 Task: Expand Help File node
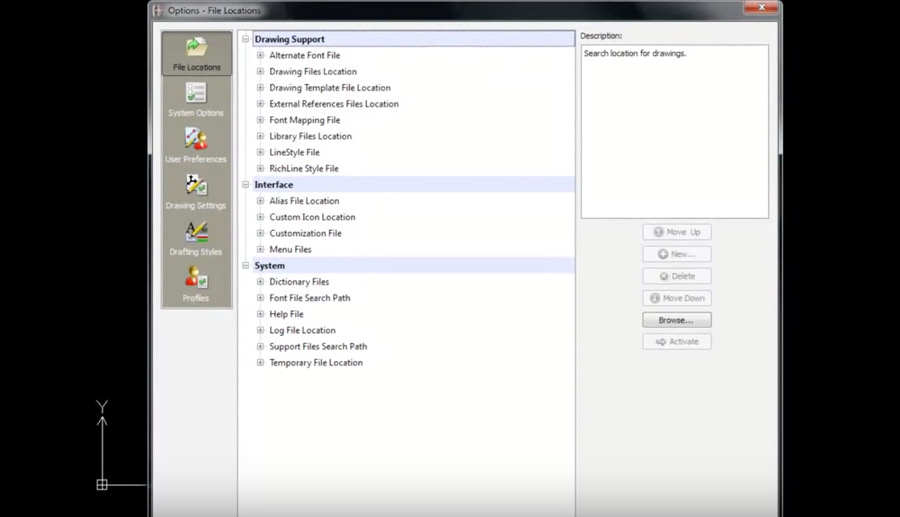(261, 314)
